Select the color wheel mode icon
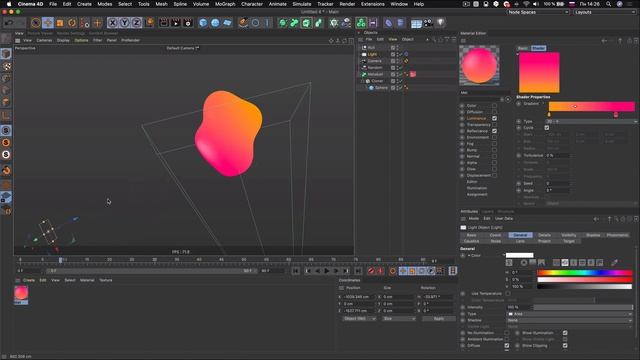The image size is (640, 360). coord(524,262)
